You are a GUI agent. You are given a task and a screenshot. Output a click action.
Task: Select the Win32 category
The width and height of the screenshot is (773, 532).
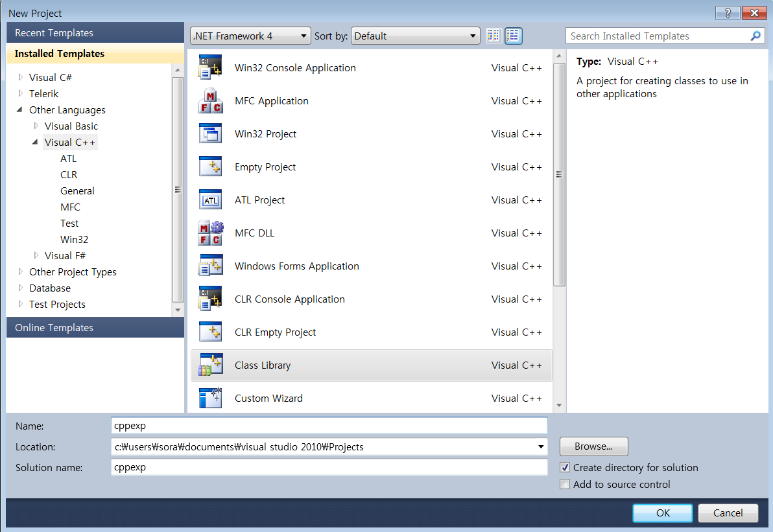point(74,240)
